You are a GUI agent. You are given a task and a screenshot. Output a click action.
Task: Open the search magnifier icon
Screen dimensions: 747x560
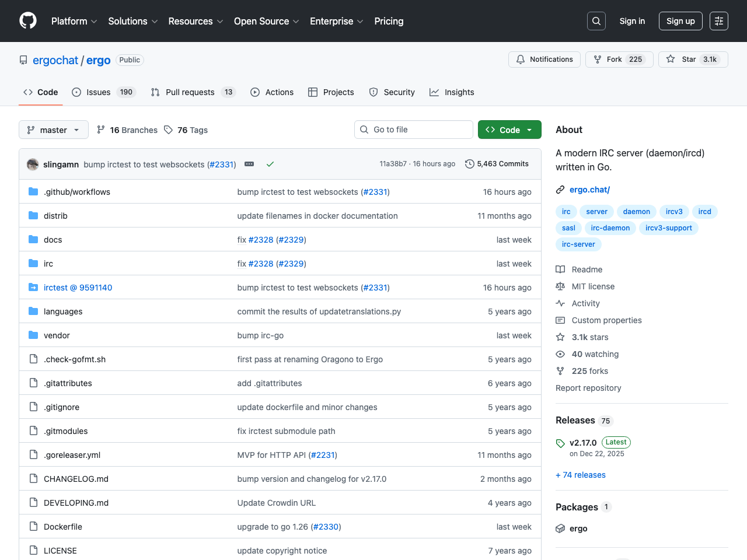point(596,20)
